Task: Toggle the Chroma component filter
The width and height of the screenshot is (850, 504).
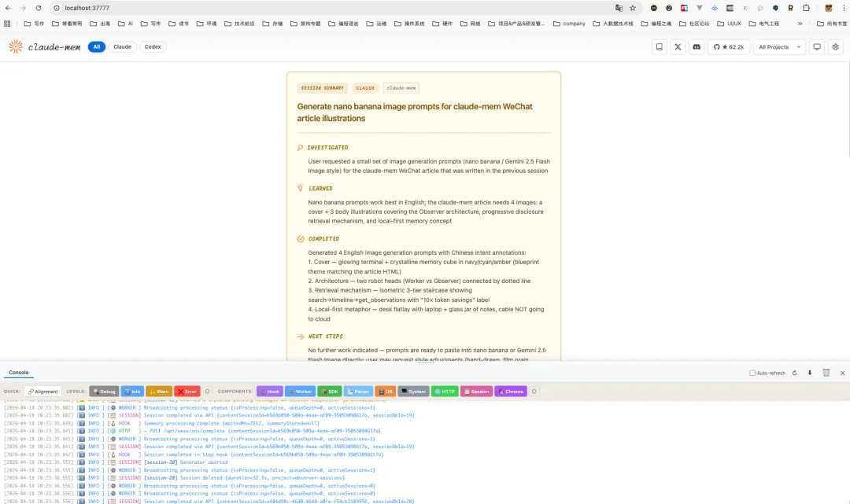Action: coord(511,392)
